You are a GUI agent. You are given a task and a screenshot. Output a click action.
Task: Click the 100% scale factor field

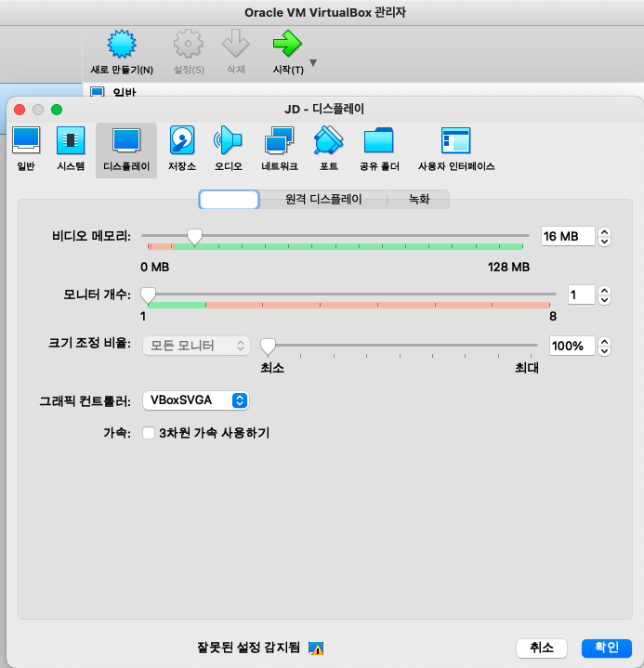coord(572,346)
